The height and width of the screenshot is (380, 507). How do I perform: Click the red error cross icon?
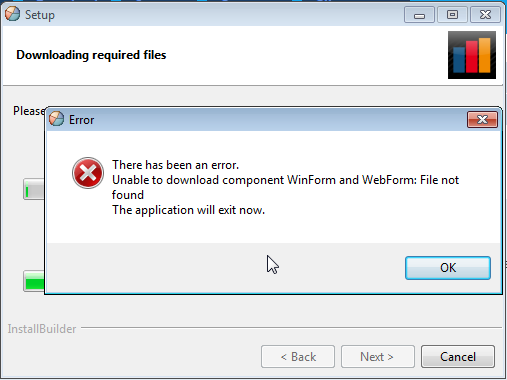(88, 173)
